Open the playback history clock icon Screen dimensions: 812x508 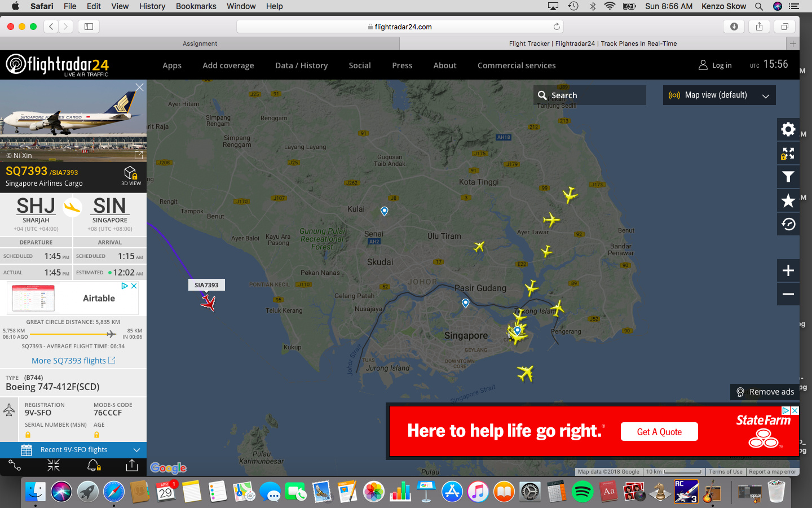(x=788, y=224)
